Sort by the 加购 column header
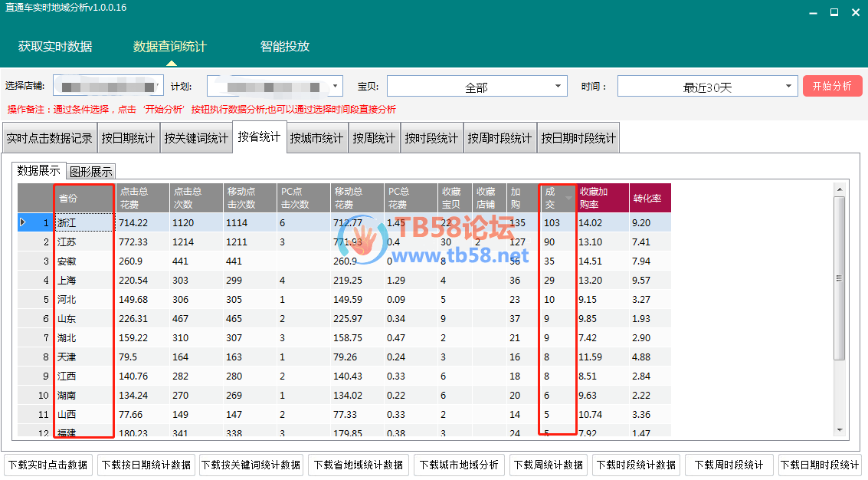 [x=522, y=198]
